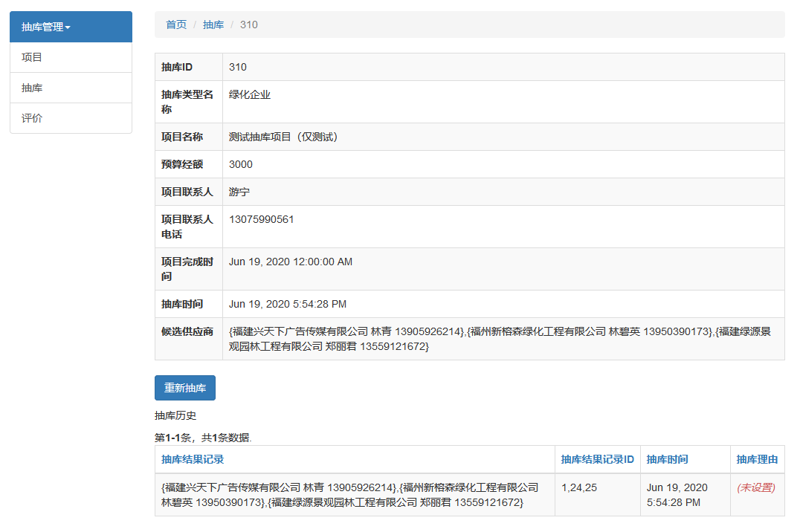Click the red (未设置) reason cell
Image resolution: width=800 pixels, height=532 pixels.
click(755, 487)
